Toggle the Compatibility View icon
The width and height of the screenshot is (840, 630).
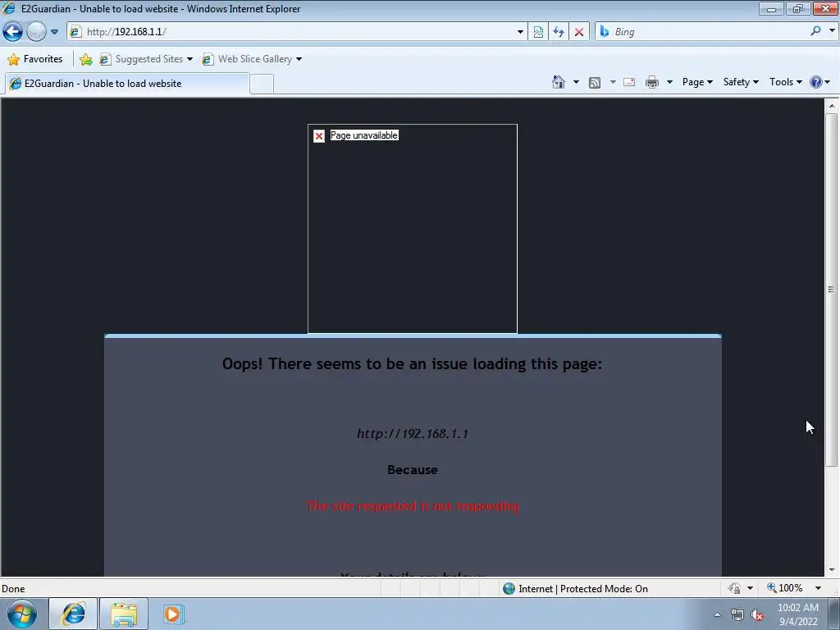tap(538, 32)
